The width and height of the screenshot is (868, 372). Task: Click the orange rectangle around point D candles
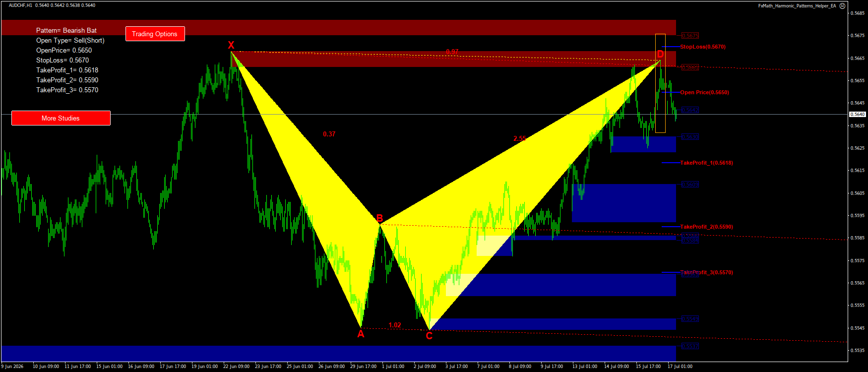660,83
